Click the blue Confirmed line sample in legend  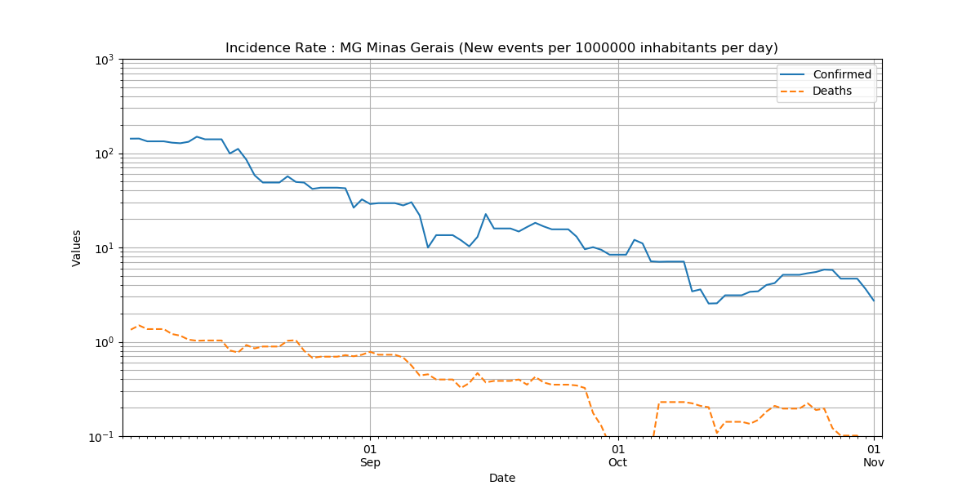(x=792, y=74)
